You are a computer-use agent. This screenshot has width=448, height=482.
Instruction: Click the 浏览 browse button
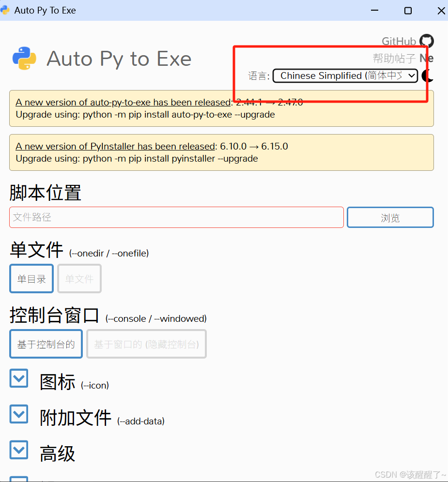390,218
